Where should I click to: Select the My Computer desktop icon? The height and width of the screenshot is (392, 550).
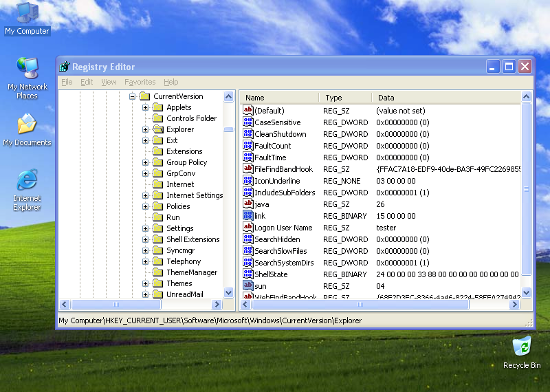click(27, 19)
